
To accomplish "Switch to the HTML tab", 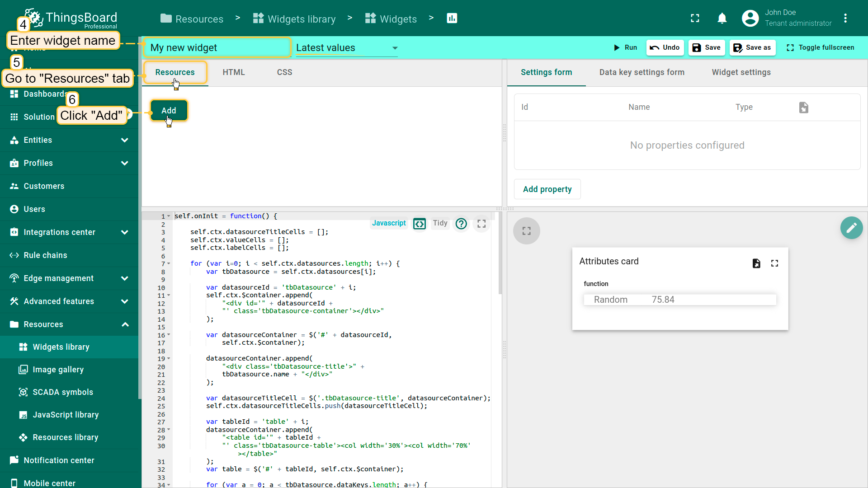I will point(233,72).
